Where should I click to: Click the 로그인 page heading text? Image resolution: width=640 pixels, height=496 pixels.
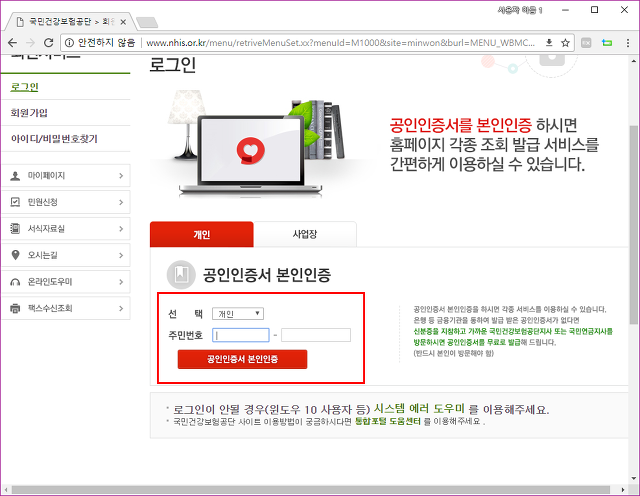(x=173, y=65)
